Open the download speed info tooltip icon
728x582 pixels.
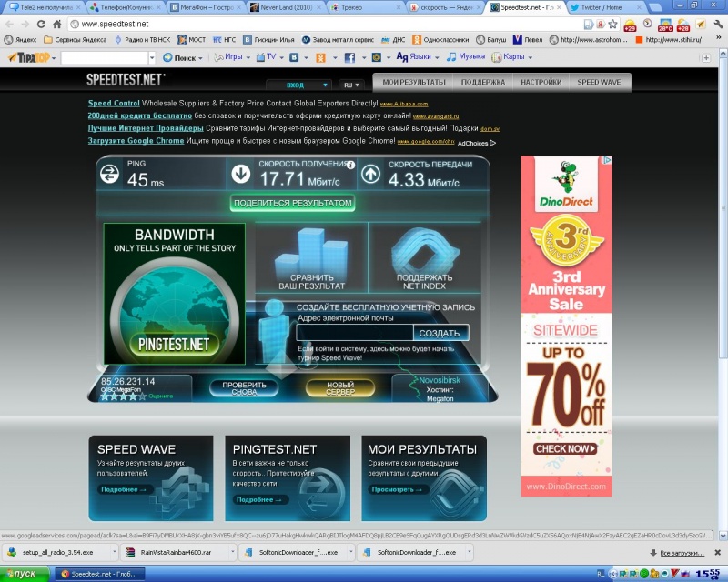point(351,165)
